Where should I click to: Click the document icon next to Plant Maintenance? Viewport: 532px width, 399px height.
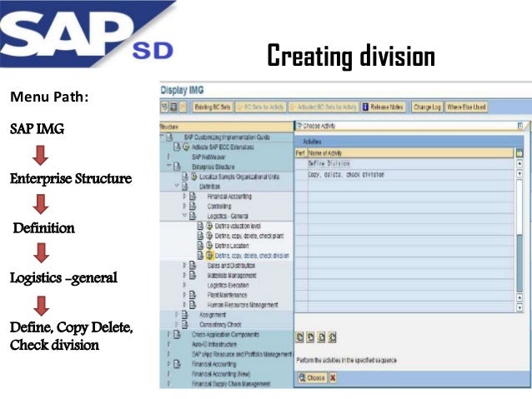point(193,295)
